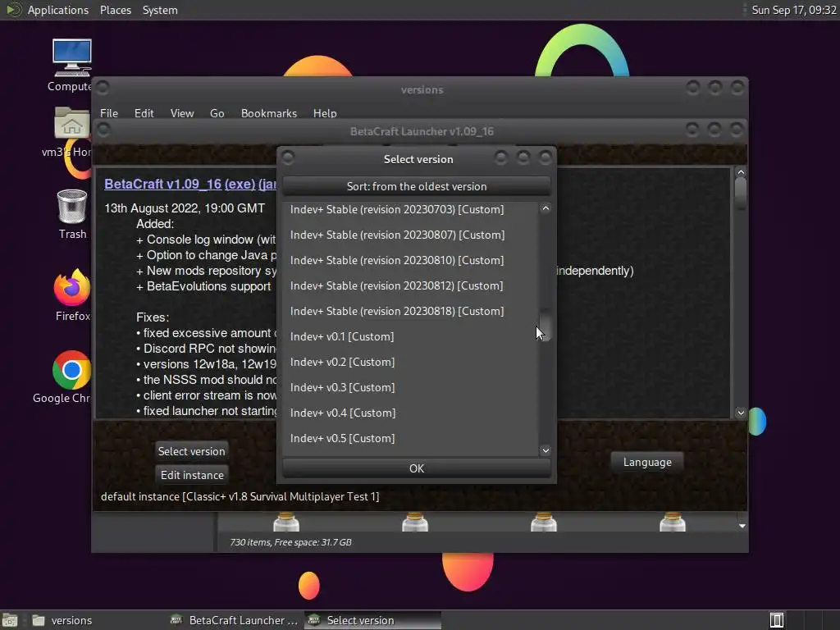Select Indev+ v0.4 [Custom] entry

click(410, 413)
